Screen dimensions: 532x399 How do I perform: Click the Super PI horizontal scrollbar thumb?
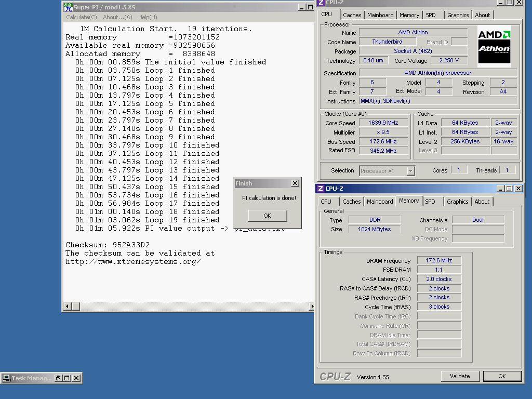[x=76, y=307]
